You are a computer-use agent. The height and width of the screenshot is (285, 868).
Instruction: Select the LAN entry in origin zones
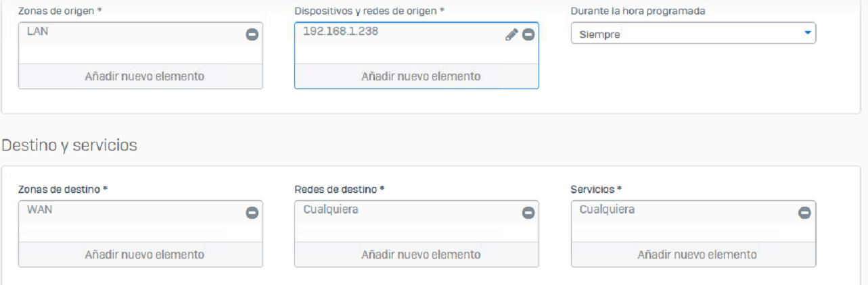(x=38, y=31)
